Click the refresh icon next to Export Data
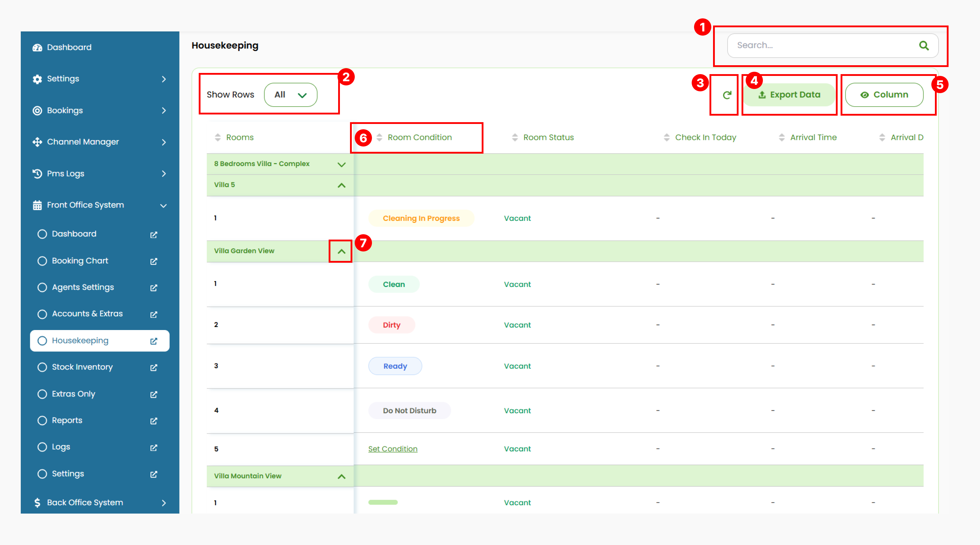 (727, 95)
